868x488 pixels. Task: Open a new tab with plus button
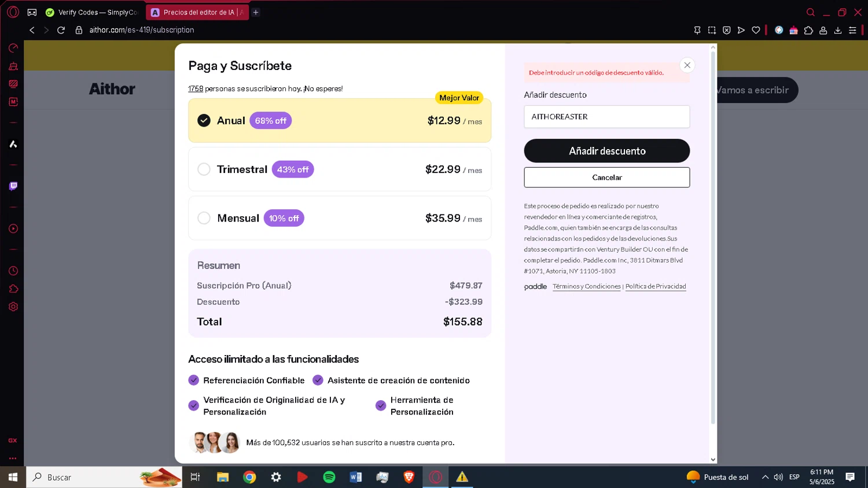click(x=256, y=12)
